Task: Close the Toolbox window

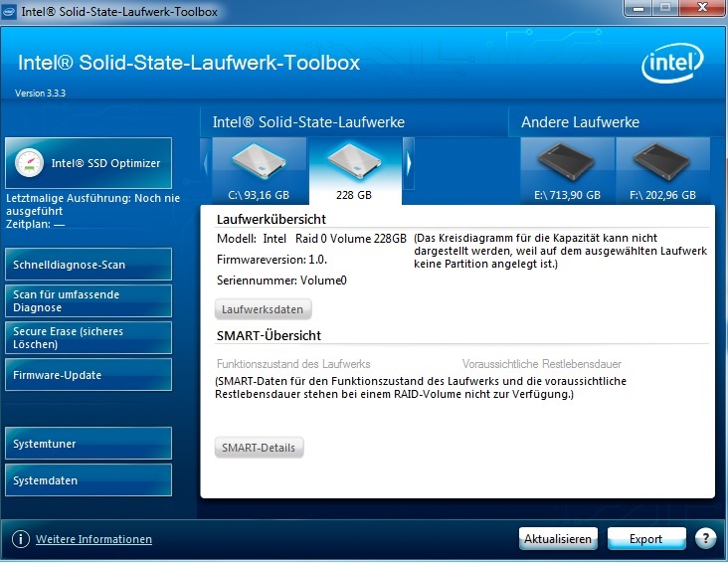Action: [703, 8]
